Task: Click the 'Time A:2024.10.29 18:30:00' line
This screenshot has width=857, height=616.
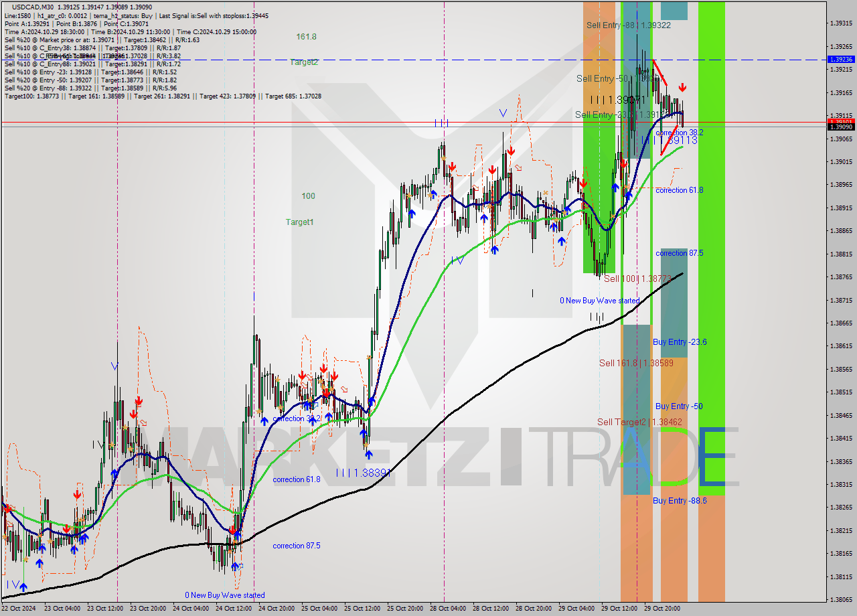Action: pyautogui.click(x=130, y=31)
